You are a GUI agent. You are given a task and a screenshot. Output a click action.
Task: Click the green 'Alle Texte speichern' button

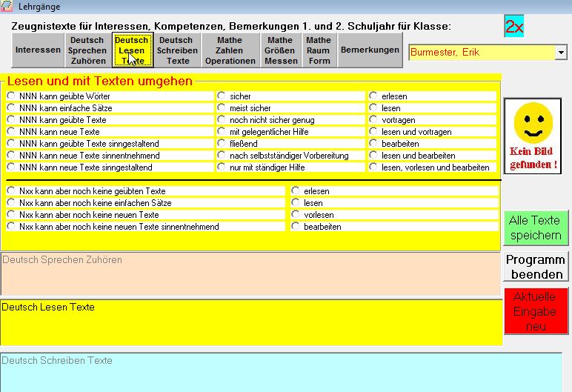point(536,227)
